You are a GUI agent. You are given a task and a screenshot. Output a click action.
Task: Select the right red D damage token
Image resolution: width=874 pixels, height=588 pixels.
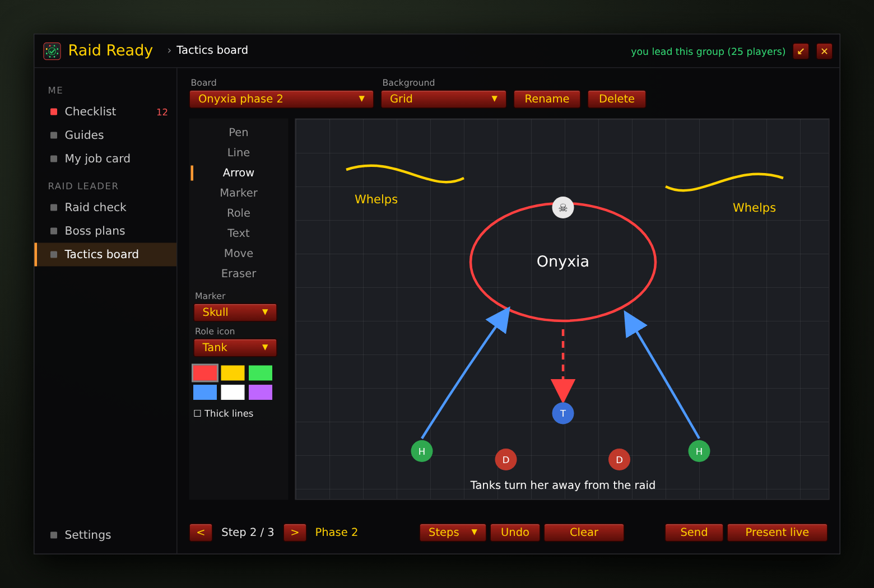coord(619,459)
